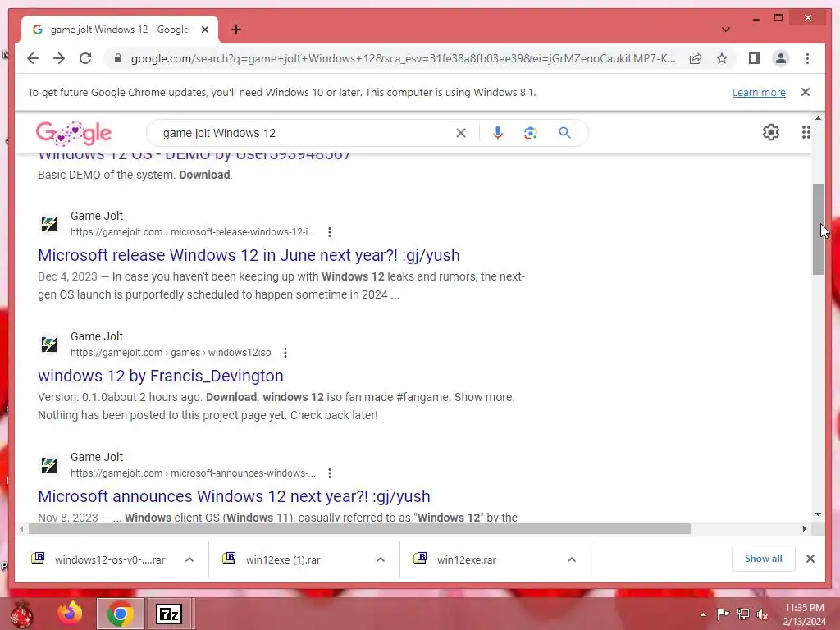Open the Action Center flag icon
Image resolution: width=840 pixels, height=630 pixels.
pyautogui.click(x=723, y=614)
